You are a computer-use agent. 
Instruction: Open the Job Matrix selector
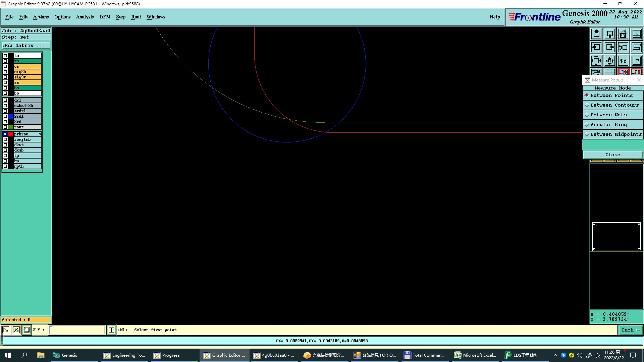click(x=26, y=46)
